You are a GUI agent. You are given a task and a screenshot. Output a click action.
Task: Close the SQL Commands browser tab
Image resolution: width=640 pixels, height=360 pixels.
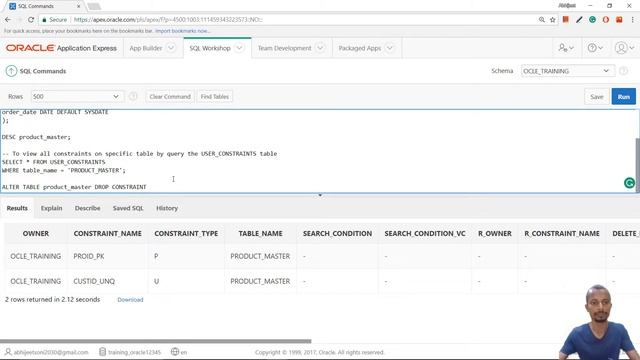tap(78, 6)
